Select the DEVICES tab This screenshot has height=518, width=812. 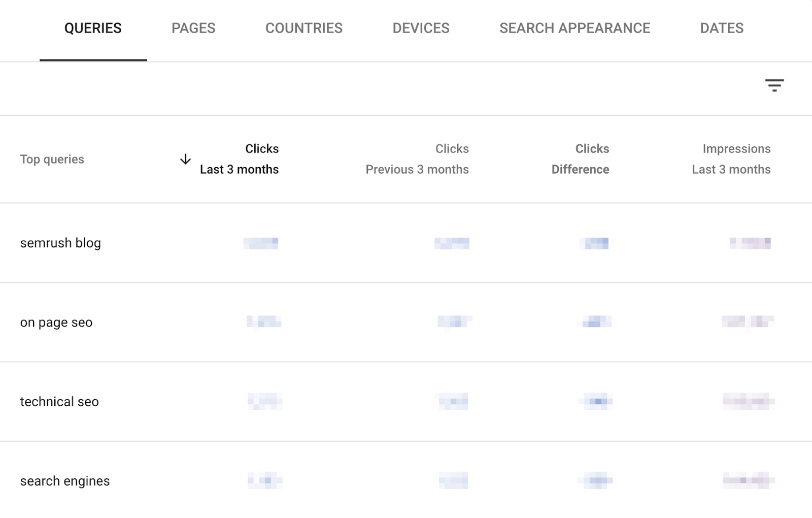click(x=421, y=28)
